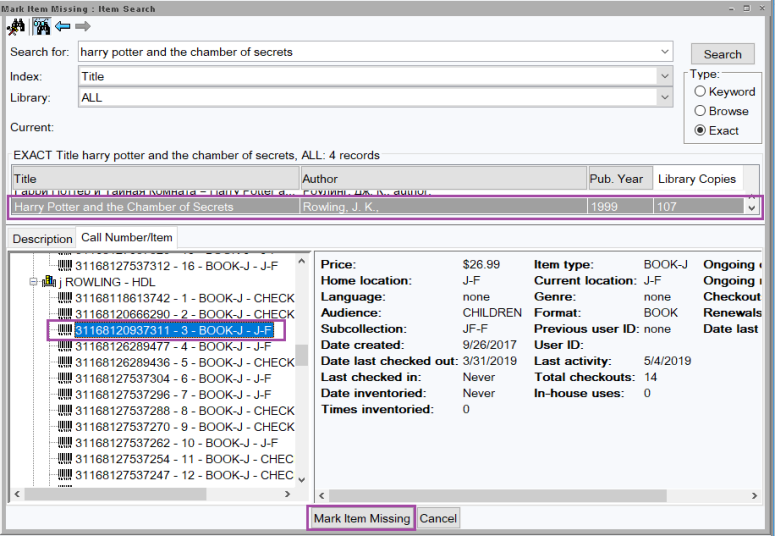
Task: Switch to the Description tab
Action: tap(42, 239)
